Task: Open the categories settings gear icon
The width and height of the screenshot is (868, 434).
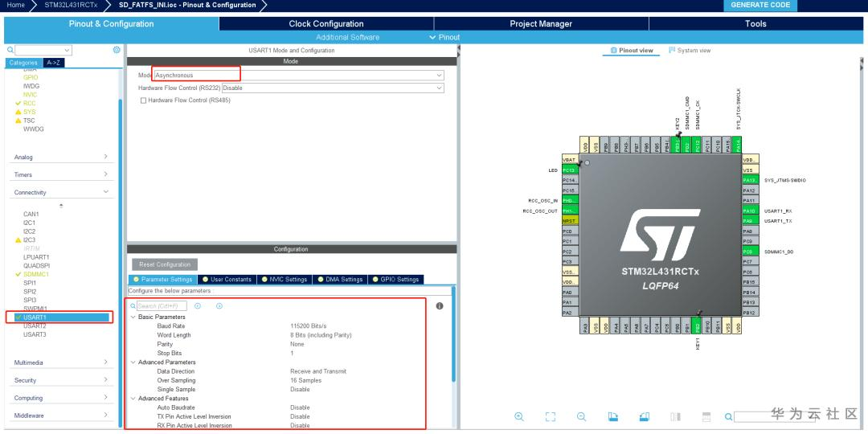Action: (117, 50)
